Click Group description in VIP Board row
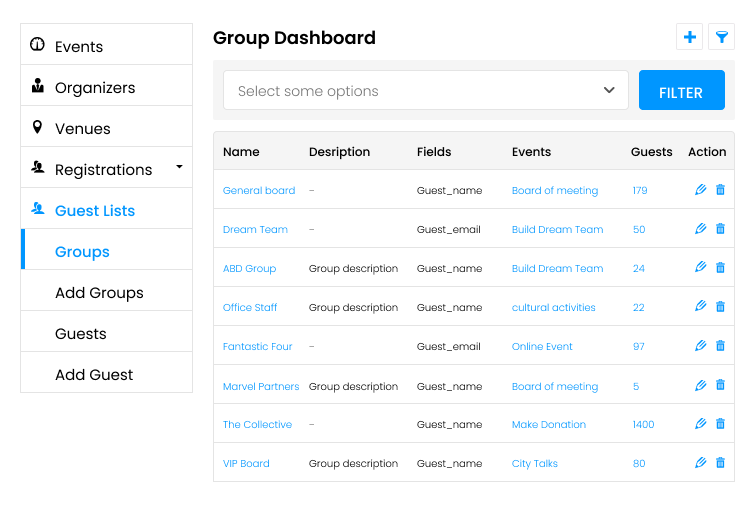755x505 pixels. coord(353,464)
